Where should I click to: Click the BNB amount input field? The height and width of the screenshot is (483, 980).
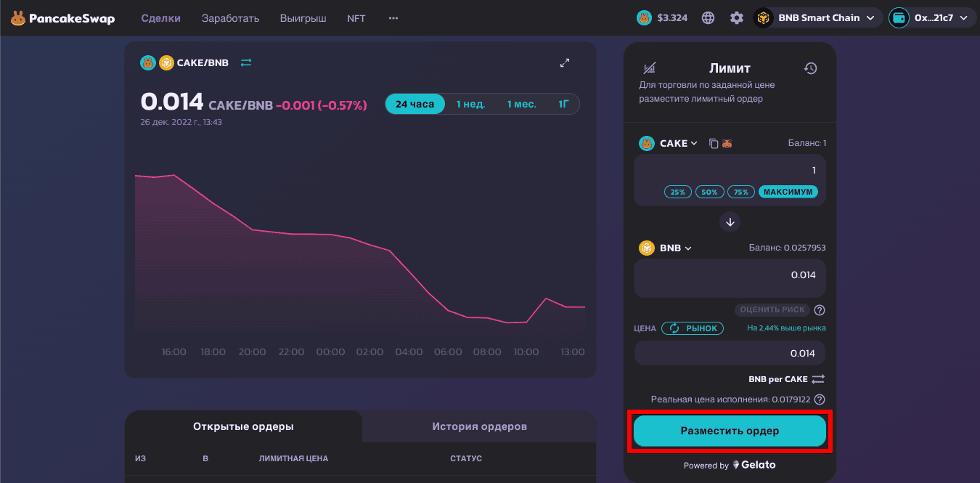coord(730,278)
